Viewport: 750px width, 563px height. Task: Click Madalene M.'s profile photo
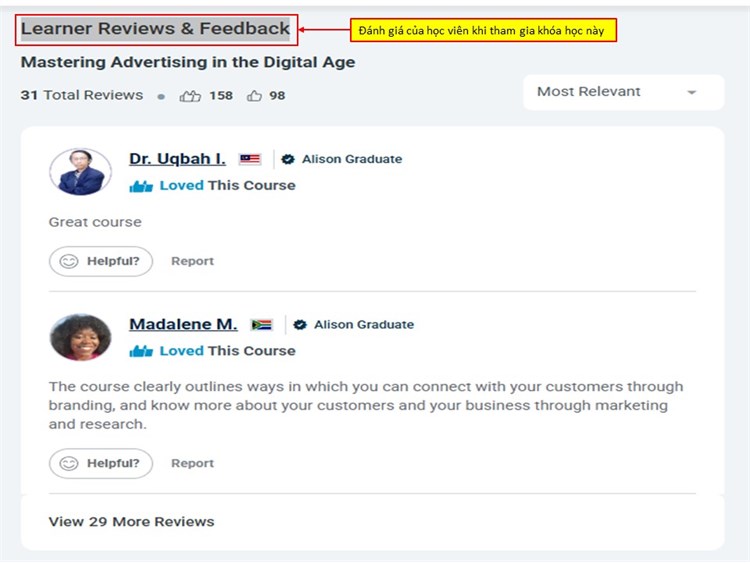point(80,337)
